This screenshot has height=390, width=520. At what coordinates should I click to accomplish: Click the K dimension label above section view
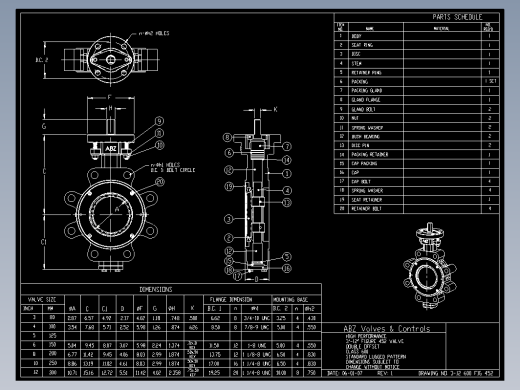click(275, 109)
